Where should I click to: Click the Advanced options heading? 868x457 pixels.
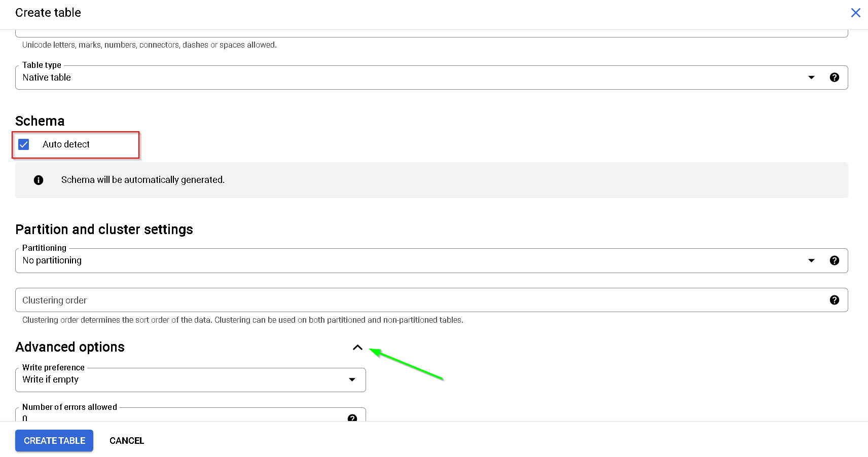tap(70, 347)
